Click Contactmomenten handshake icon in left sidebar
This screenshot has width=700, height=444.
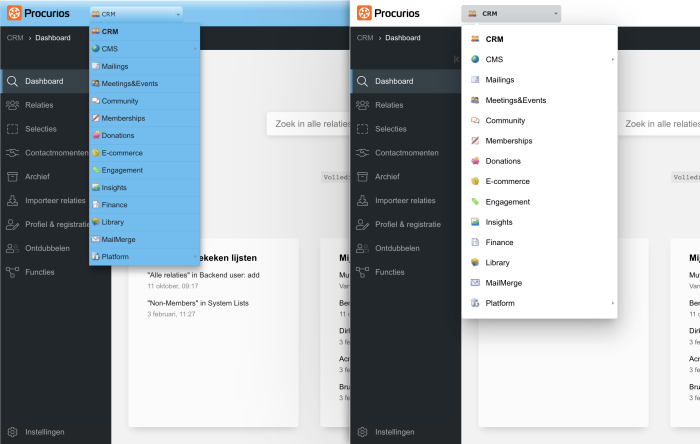(x=12, y=153)
